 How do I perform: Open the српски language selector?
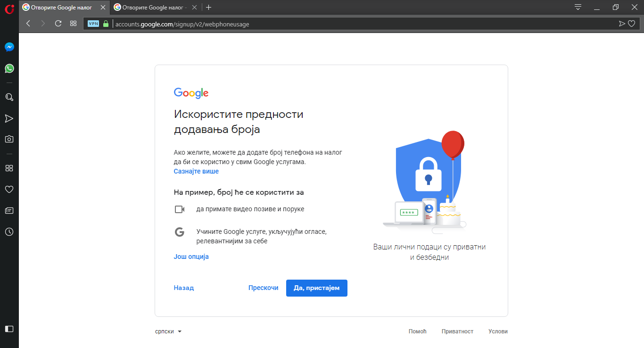coord(168,331)
